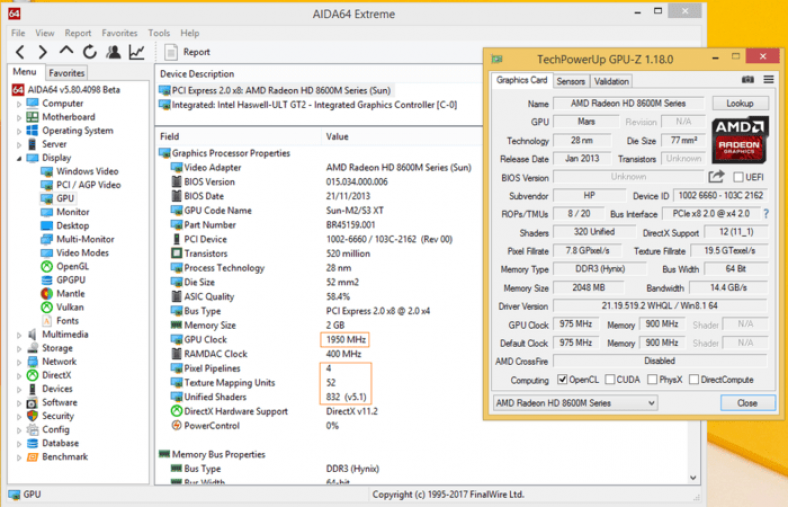Toggle the UEFI checkbox in GPU-Z
Image resolution: width=788 pixels, height=507 pixels.
coord(738,177)
